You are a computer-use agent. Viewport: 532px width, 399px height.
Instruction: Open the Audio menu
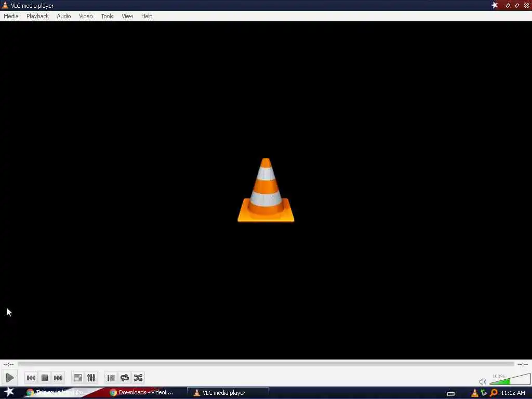[x=64, y=16]
